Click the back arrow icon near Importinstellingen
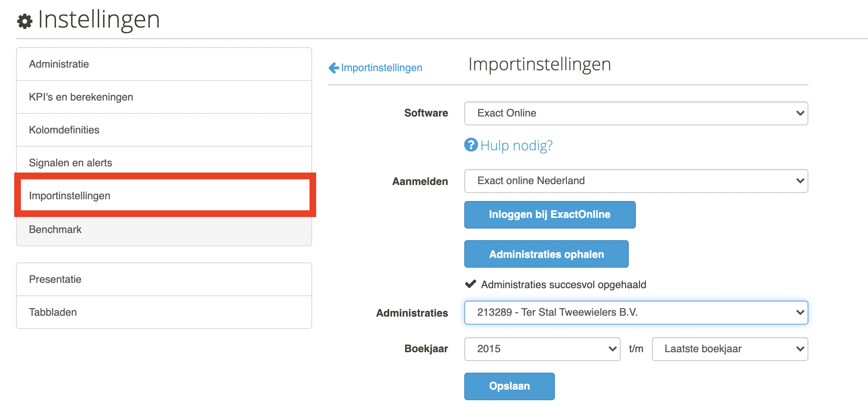Viewport: 868px width, 418px height. pyautogui.click(x=334, y=68)
